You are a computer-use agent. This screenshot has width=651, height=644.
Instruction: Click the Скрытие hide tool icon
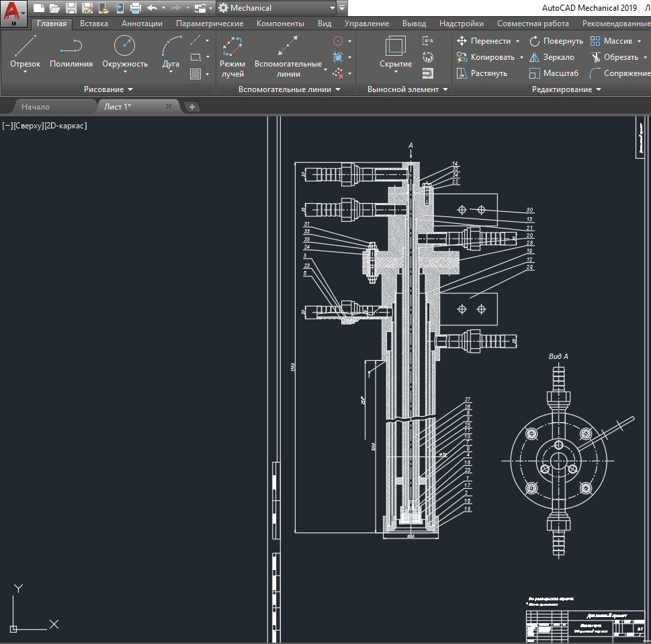(x=395, y=47)
